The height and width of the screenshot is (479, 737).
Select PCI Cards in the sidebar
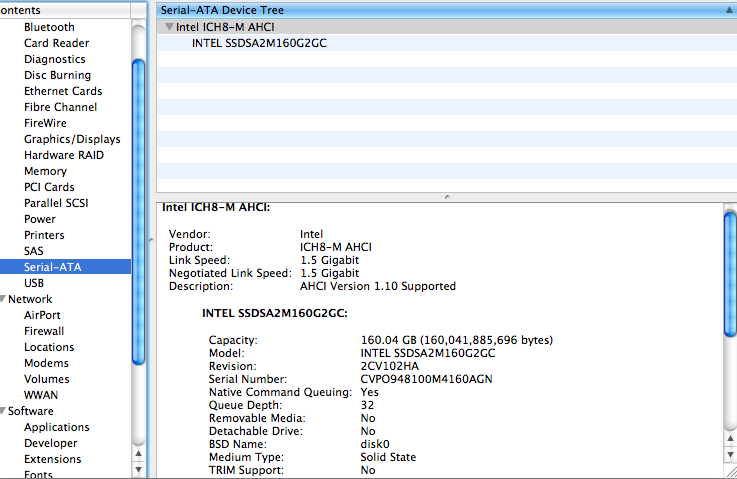tap(49, 187)
